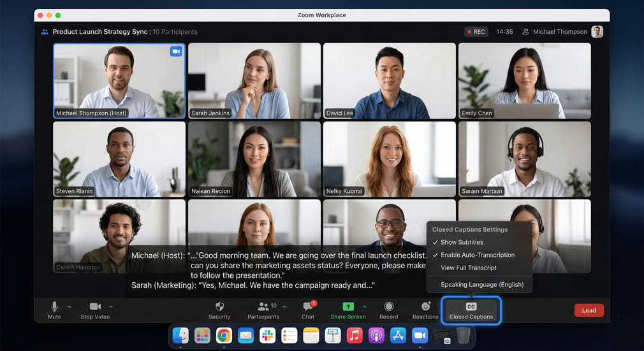The width and height of the screenshot is (644, 351).
Task: Launch Google Chrome from the dock
Action: click(x=224, y=336)
